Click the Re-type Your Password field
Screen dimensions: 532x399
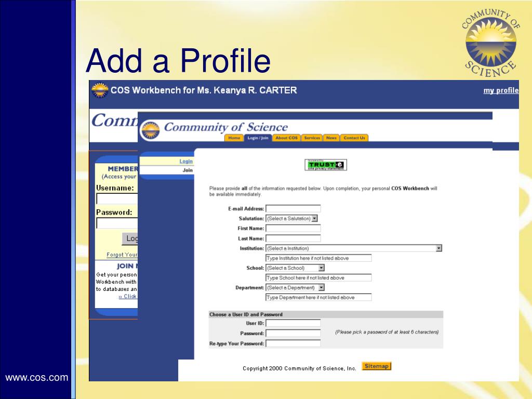coord(293,343)
